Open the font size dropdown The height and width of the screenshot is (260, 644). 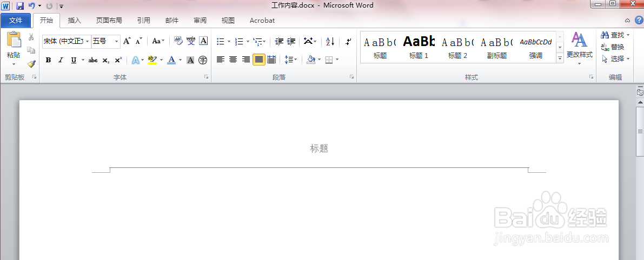[x=117, y=41]
